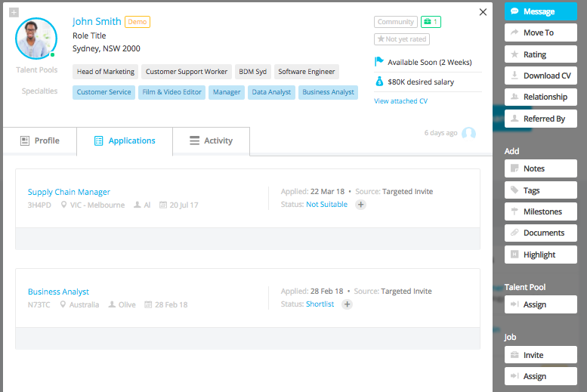Image resolution: width=587 pixels, height=392 pixels.
Task: Highlight this candidate
Action: [540, 255]
